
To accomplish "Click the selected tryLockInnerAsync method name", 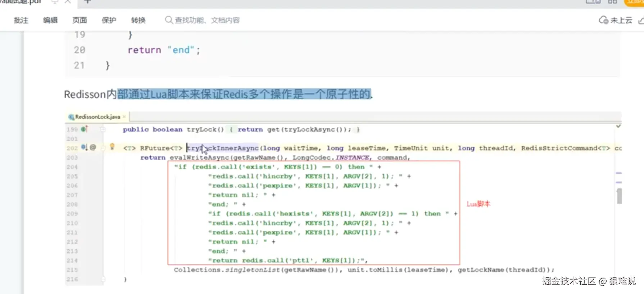I will (x=222, y=148).
